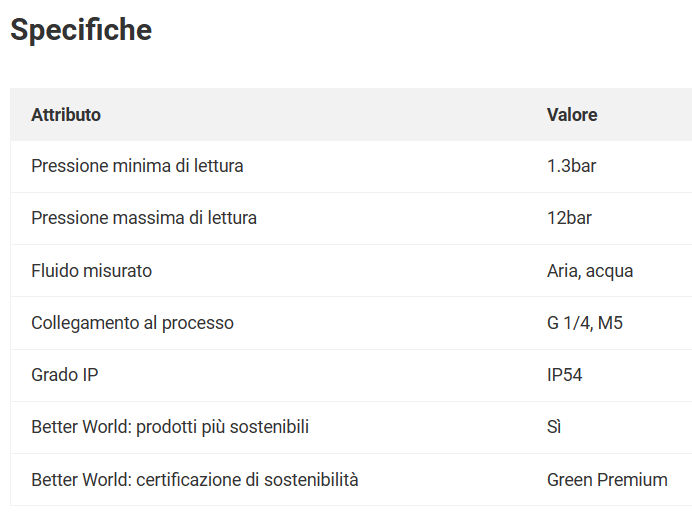This screenshot has width=692, height=525.
Task: Click the word acqua in the value column
Action: [x=609, y=272]
